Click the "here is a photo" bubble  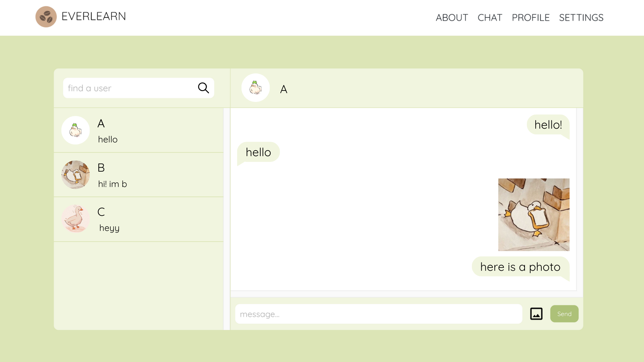(520, 267)
